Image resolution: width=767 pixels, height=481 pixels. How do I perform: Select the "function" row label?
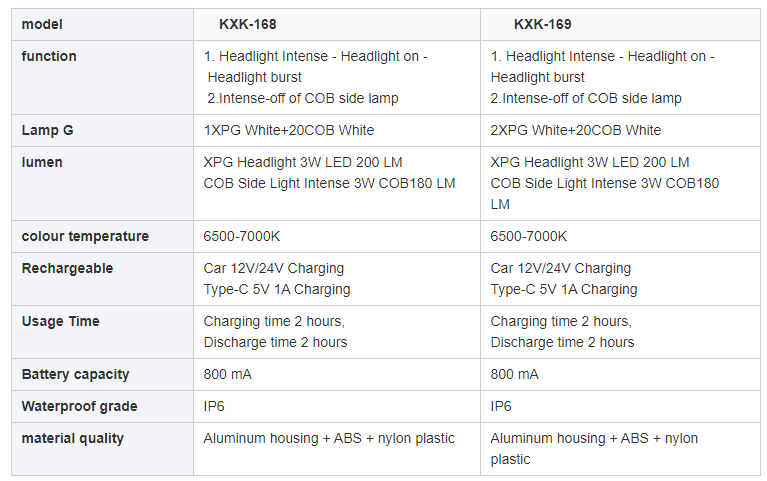tap(49, 56)
